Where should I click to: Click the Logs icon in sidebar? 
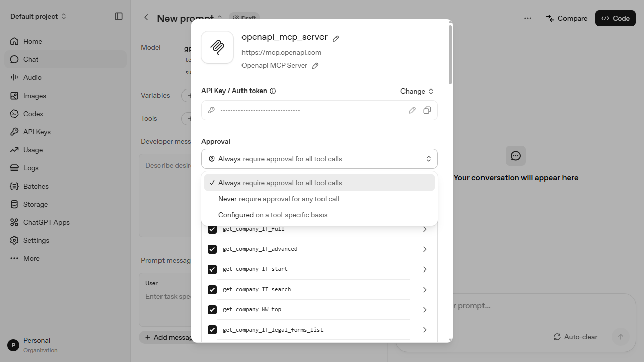(x=14, y=168)
